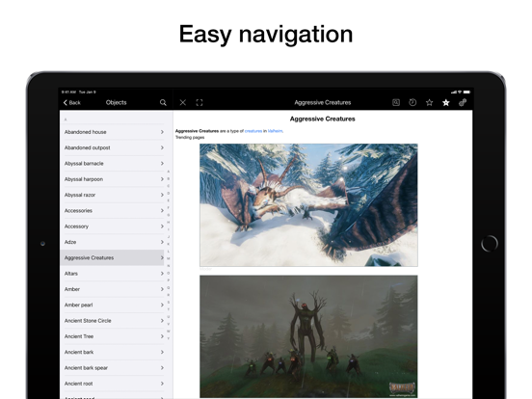Open the favorites list with the filled star icon
Image resolution: width=532 pixels, height=399 pixels.
pyautogui.click(x=446, y=102)
